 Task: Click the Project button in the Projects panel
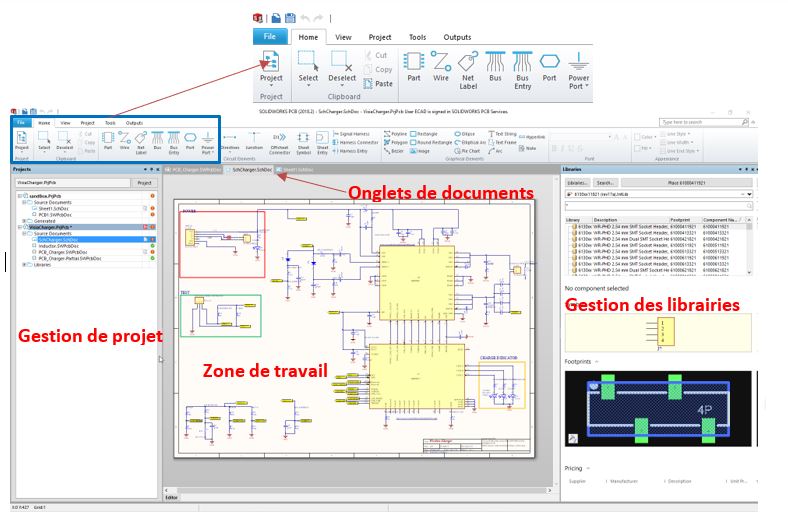pyautogui.click(x=144, y=183)
